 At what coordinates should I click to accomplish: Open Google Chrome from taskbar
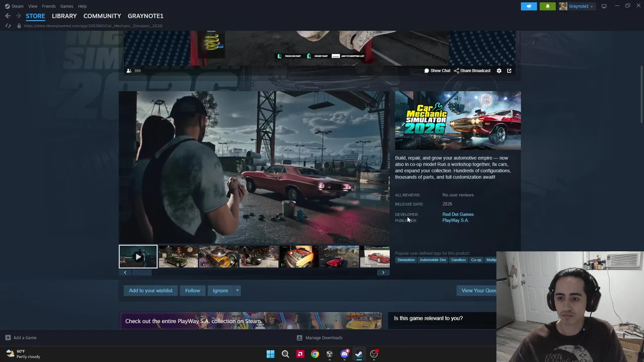coord(314,354)
